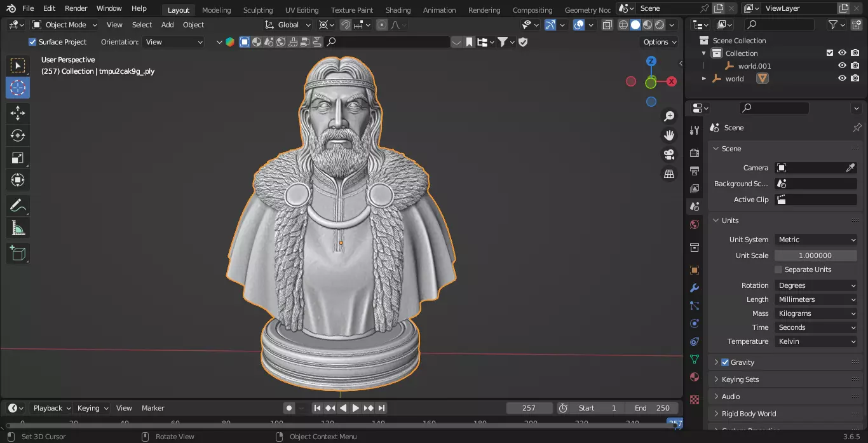
Task: Expand the Audio panel
Action: [785, 397]
